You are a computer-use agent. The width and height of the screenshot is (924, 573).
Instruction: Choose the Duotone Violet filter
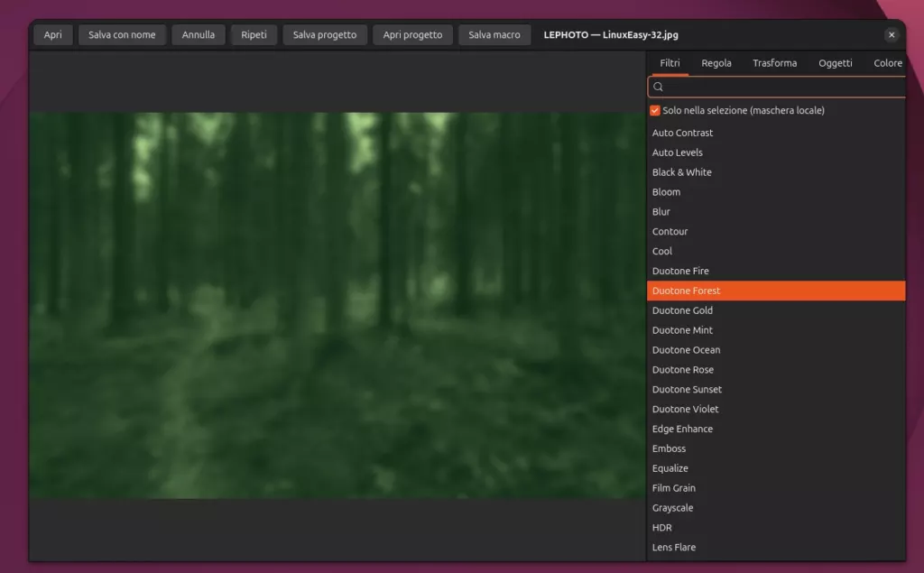(776, 410)
